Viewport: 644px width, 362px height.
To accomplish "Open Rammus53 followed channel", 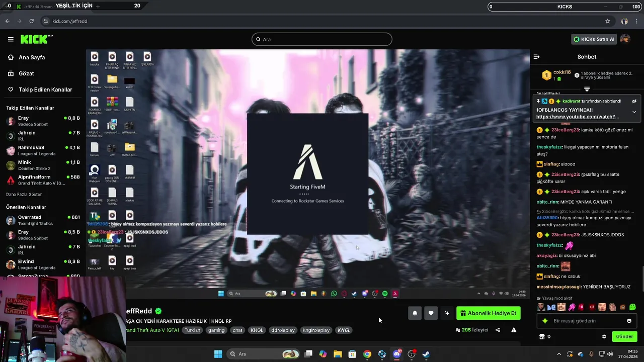I will pyautogui.click(x=43, y=150).
